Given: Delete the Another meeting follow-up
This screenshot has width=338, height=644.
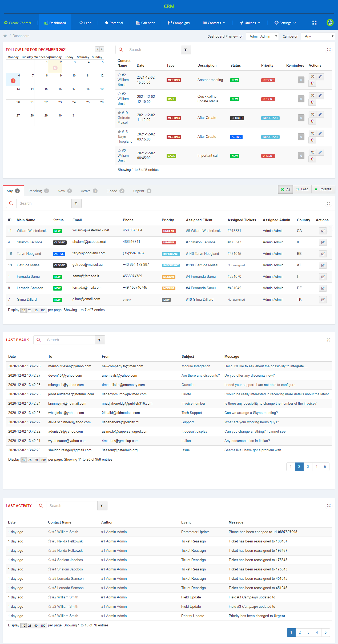Looking at the screenshot, I should (x=312, y=83).
